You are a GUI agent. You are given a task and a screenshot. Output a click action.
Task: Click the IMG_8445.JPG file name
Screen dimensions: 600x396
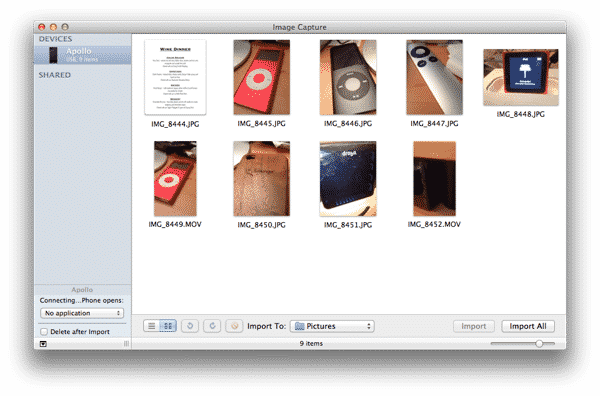[x=262, y=124]
